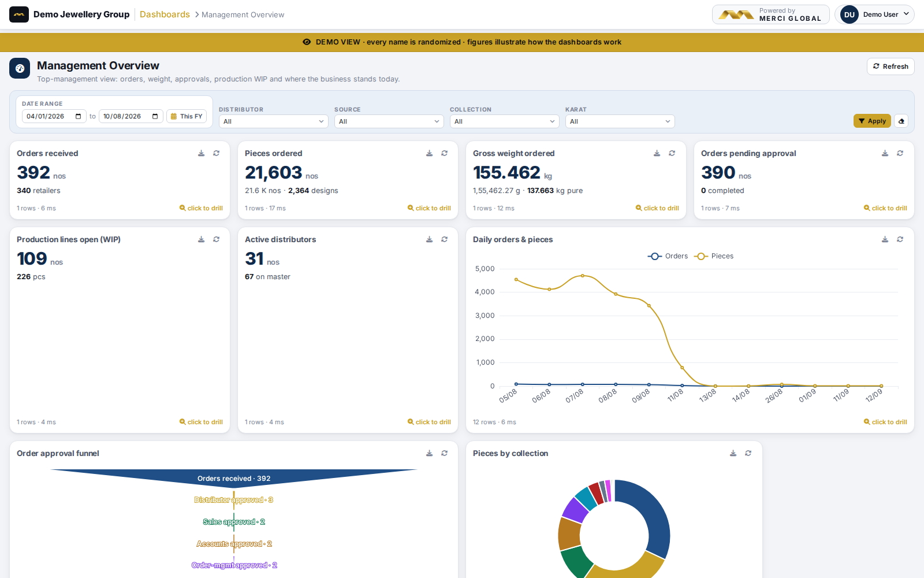Download the Pieces ordered card data
This screenshot has width=924, height=578.
[429, 153]
